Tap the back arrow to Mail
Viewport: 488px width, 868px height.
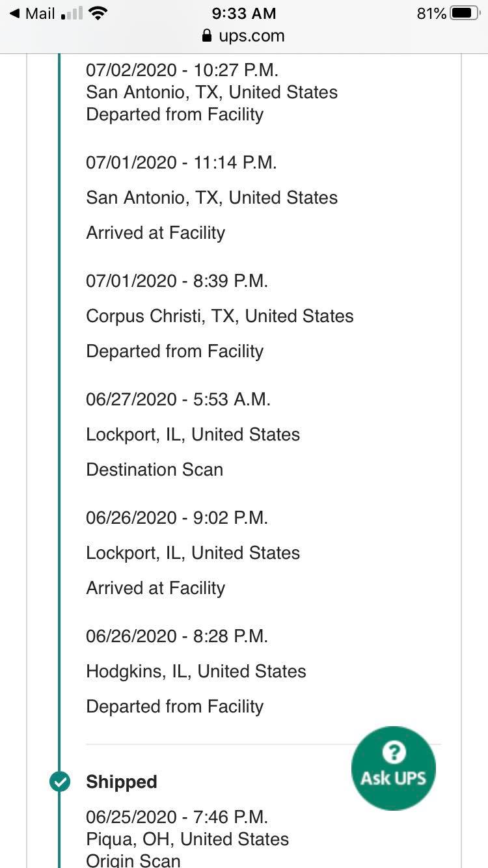click(15, 13)
